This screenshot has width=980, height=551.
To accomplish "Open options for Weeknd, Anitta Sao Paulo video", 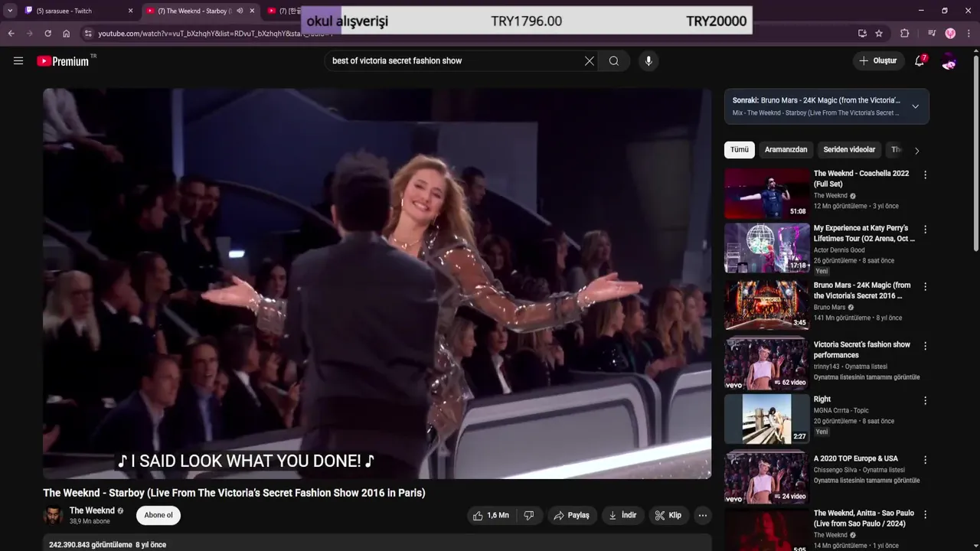I will [x=925, y=514].
